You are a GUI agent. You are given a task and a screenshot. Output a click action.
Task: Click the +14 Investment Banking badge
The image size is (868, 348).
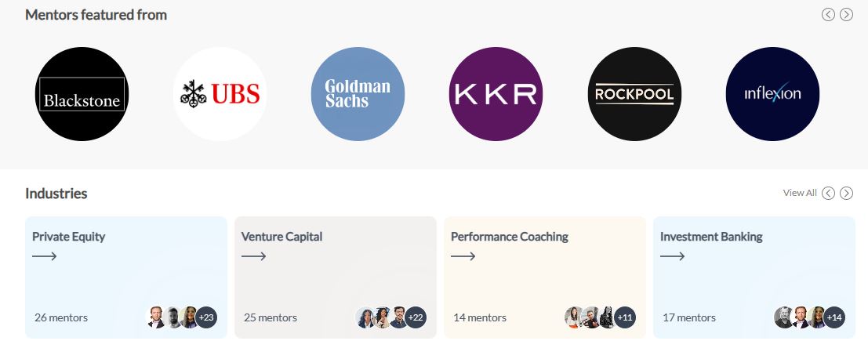click(x=834, y=317)
